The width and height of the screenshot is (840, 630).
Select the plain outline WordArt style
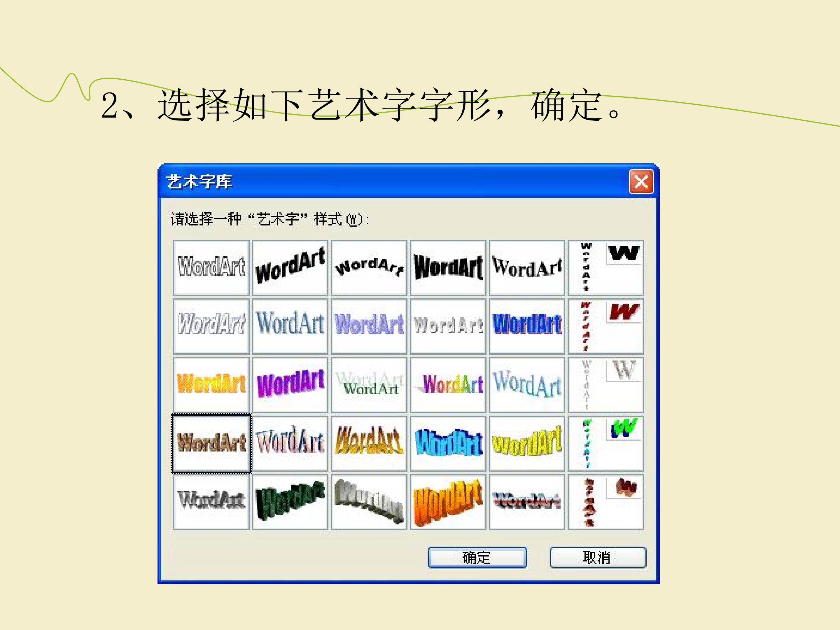[211, 268]
